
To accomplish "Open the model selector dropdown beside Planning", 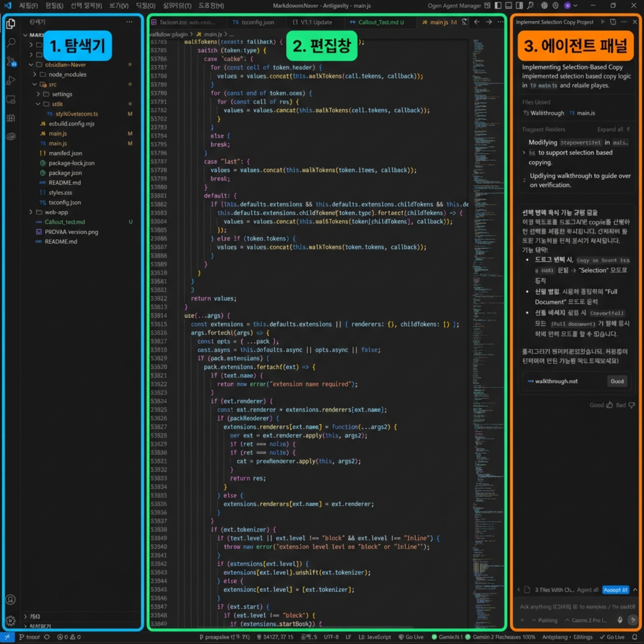I will (x=586, y=620).
